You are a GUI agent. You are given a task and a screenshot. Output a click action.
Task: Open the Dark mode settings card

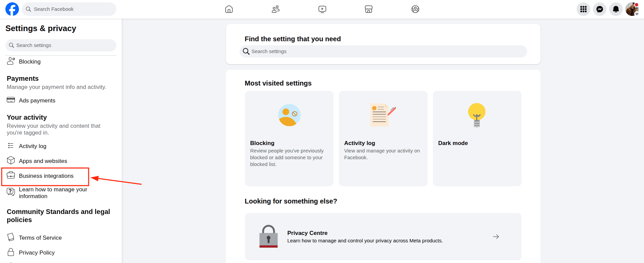[477, 138]
